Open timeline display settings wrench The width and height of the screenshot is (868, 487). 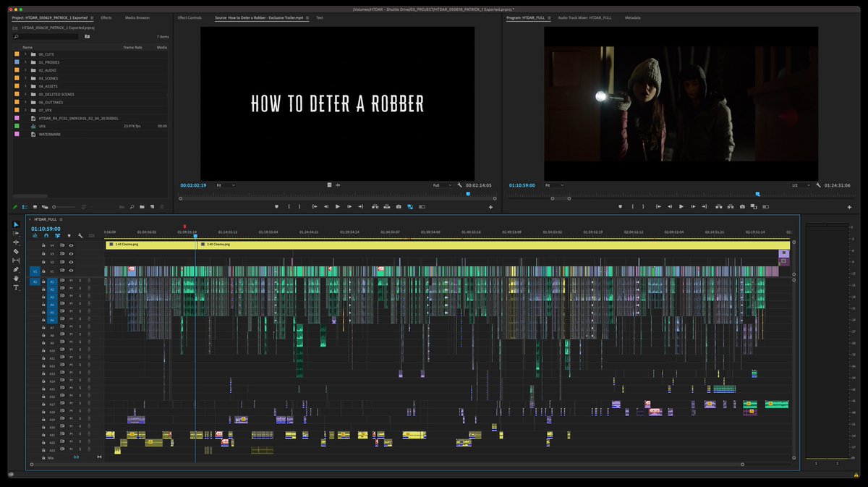pos(80,236)
